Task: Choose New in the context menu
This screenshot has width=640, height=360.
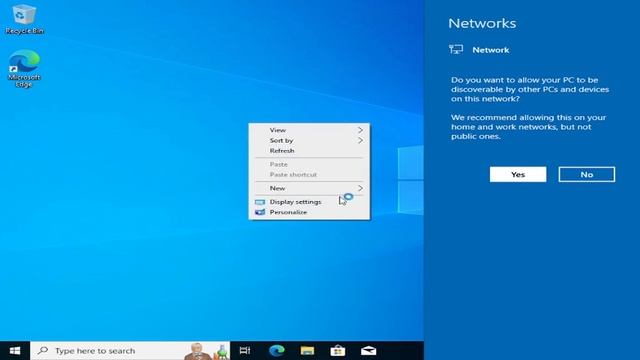Action: 309,188
